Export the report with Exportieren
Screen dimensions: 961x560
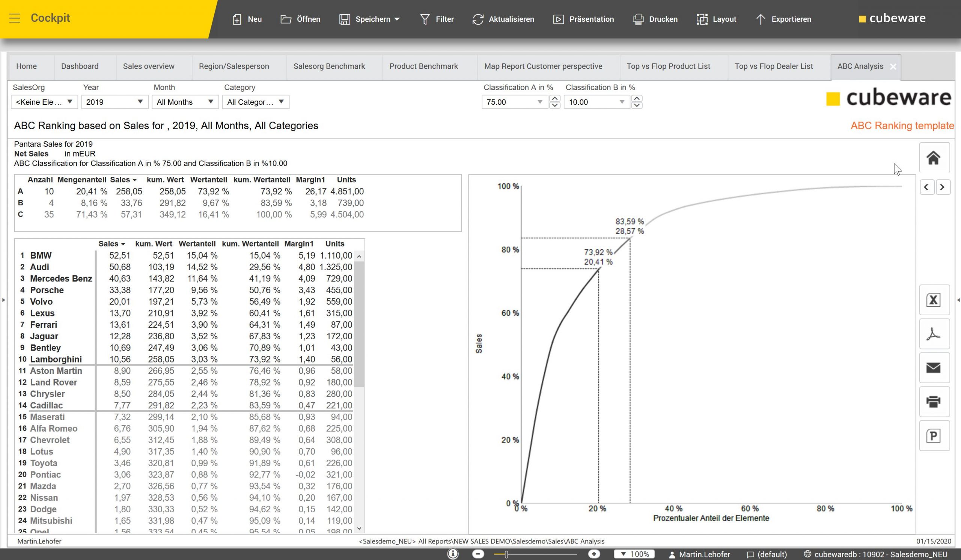coord(784,19)
